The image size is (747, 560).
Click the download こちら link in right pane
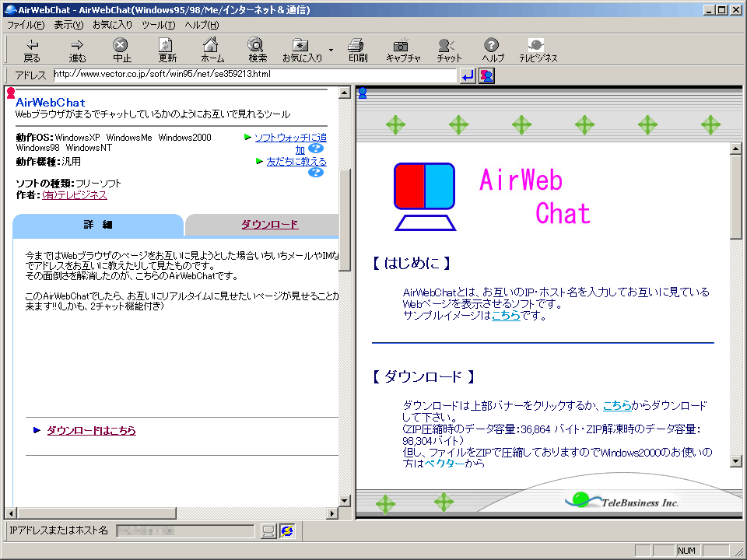(617, 406)
